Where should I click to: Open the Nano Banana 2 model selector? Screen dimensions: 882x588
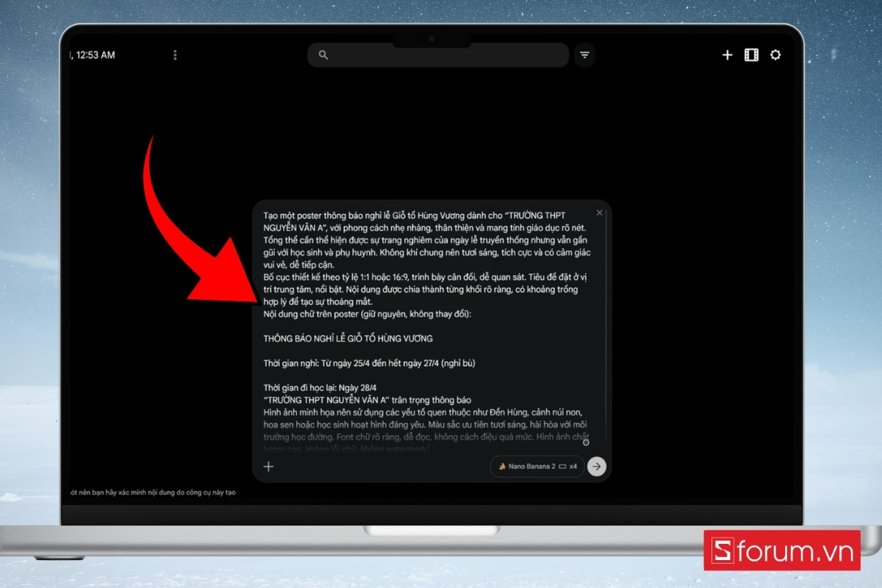click(537, 467)
